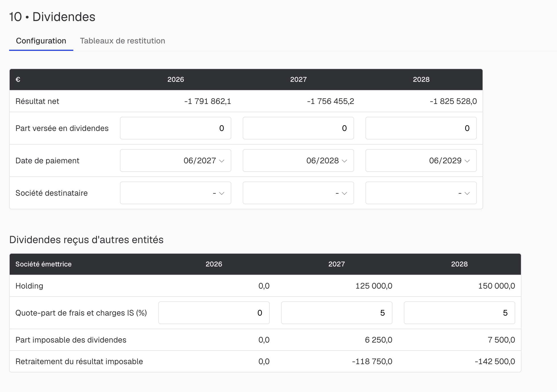Edit Part versée en dividendes for 2027
The width and height of the screenshot is (557, 392).
298,128
